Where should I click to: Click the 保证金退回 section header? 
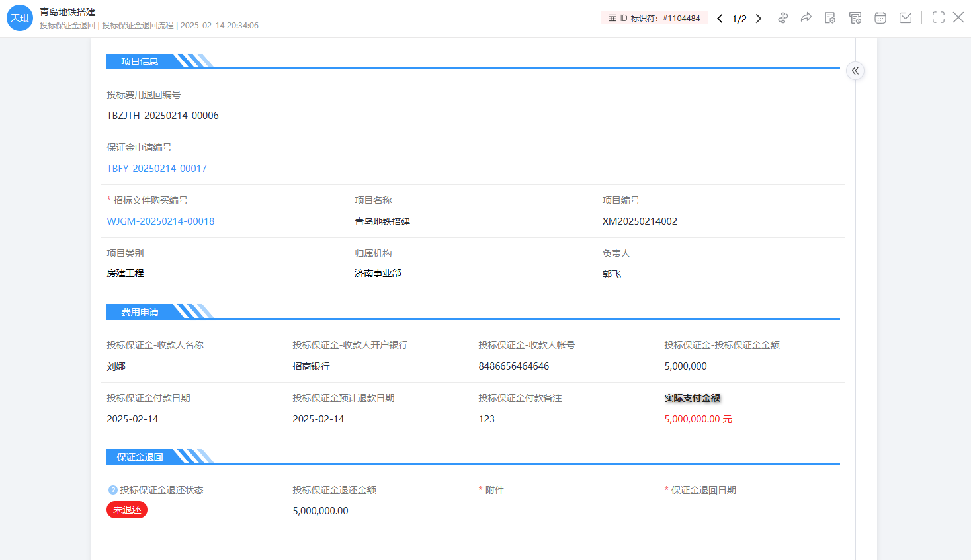(x=140, y=457)
